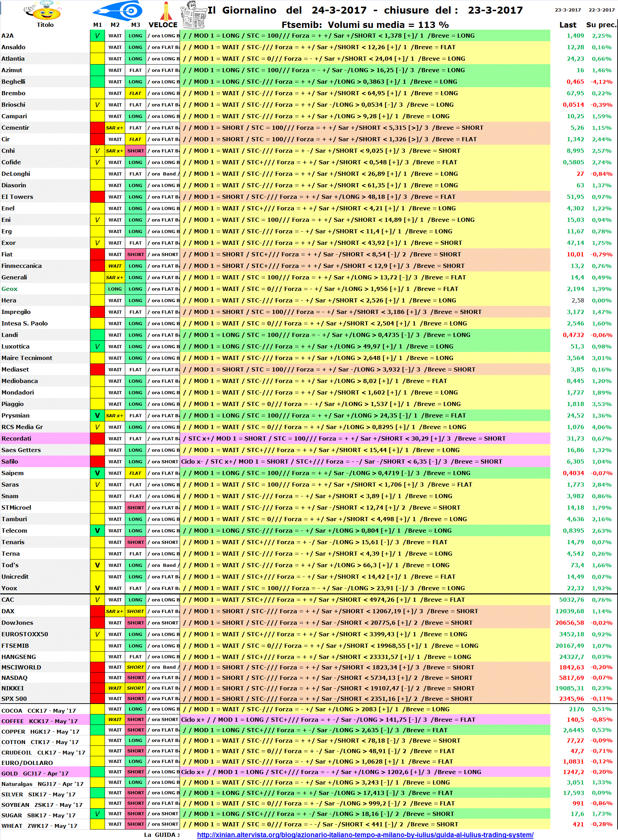Image resolution: width=618 pixels, height=840 pixels.
Task: Select the Recordati title cell
Action: click(45, 438)
